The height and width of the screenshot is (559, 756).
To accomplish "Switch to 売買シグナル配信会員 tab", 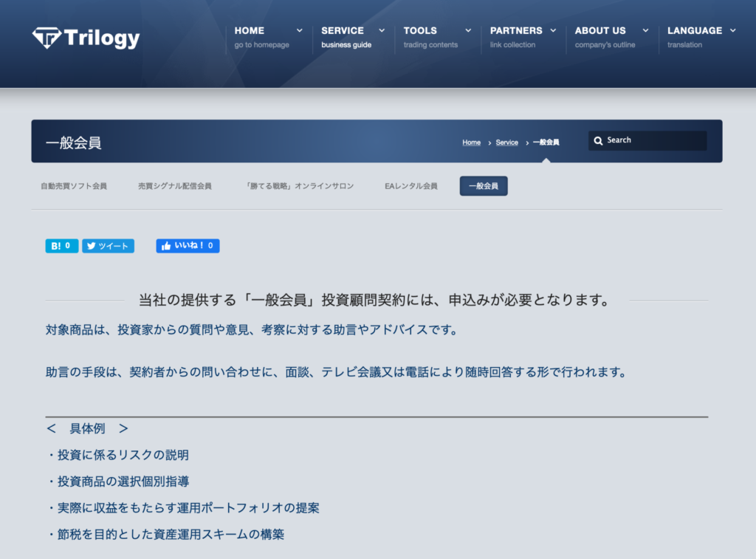I will coord(174,186).
